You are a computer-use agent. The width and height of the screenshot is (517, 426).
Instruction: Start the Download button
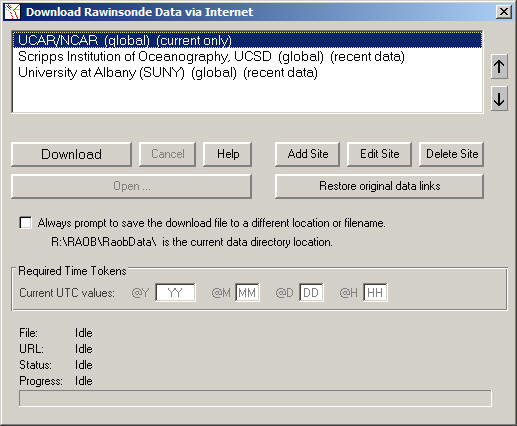tap(71, 154)
